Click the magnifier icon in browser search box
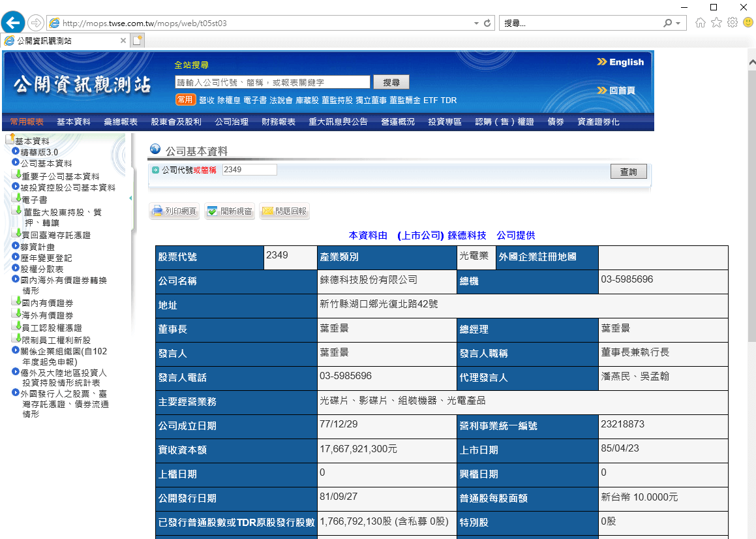756x539 pixels. pyautogui.click(x=667, y=23)
